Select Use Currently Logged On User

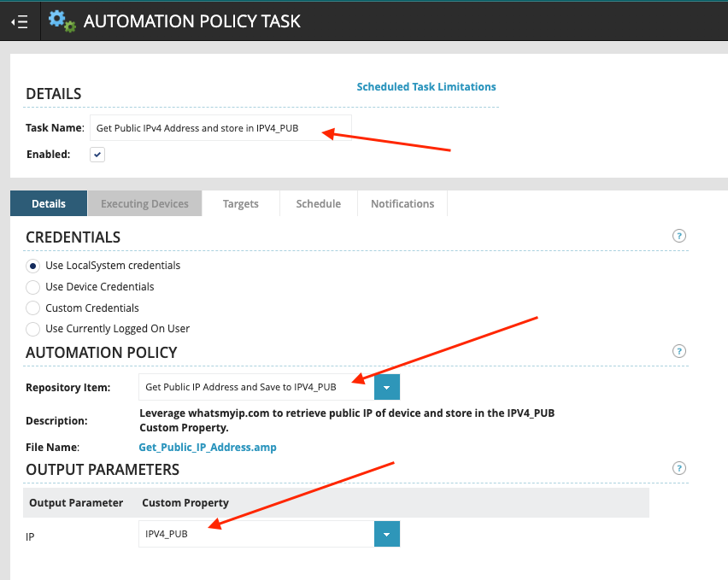pos(33,329)
